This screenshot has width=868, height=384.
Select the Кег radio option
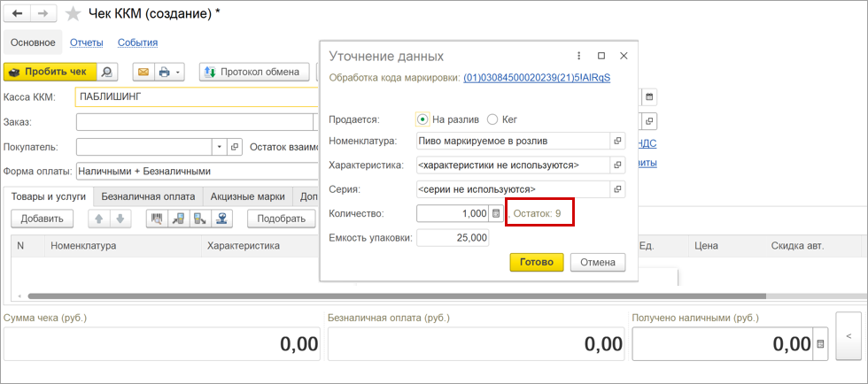(x=492, y=119)
